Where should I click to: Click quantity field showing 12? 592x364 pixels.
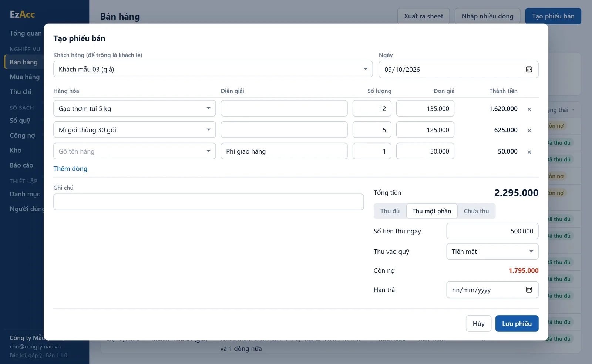(x=372, y=108)
